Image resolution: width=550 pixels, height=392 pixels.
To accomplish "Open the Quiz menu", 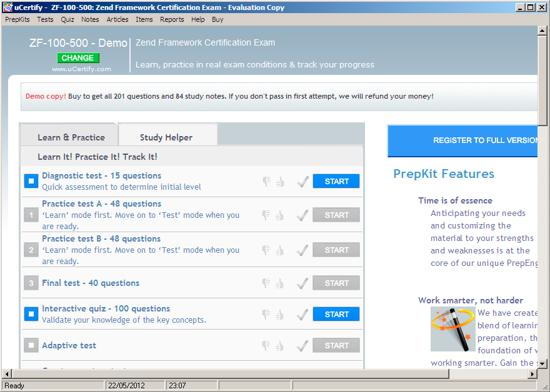I will click(x=67, y=19).
